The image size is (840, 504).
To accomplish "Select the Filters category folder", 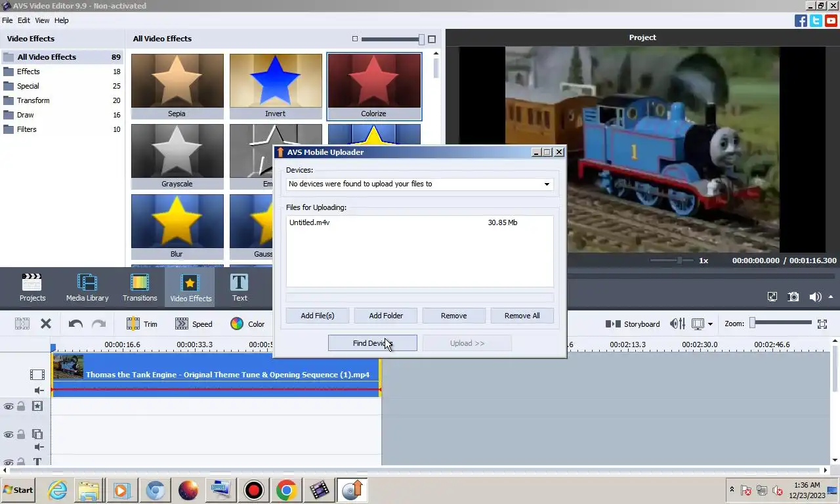I will (62, 129).
